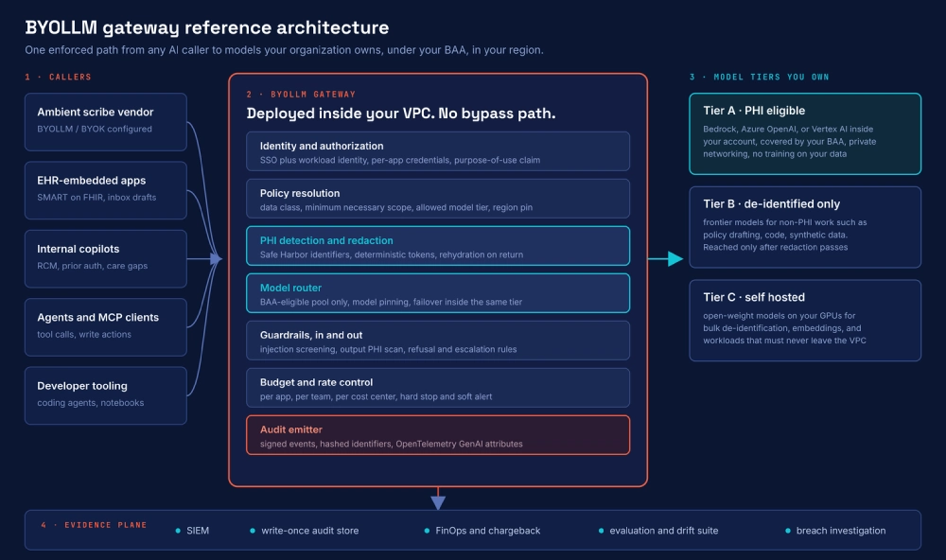Click the '2 · BYOLLM GATEWAY' section label
This screenshot has width=946, height=560.
point(301,95)
